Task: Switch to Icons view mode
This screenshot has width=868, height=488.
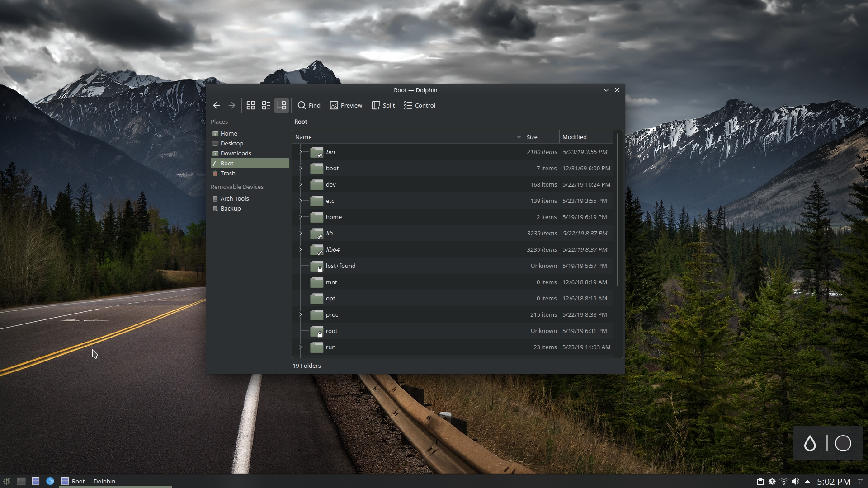Action: (251, 105)
